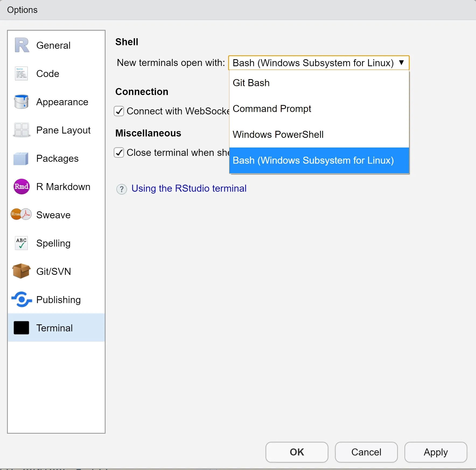
Task: Click the Pane Layout grid icon
Action: [x=22, y=130]
